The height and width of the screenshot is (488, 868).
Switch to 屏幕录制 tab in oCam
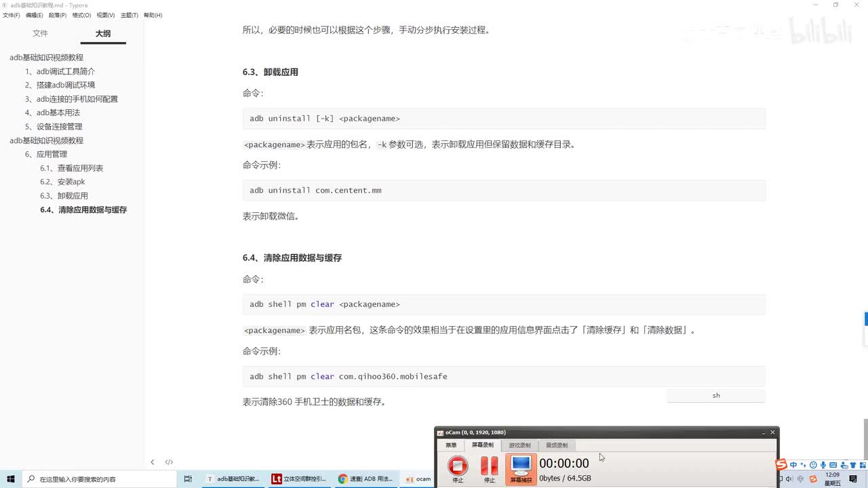(483, 445)
